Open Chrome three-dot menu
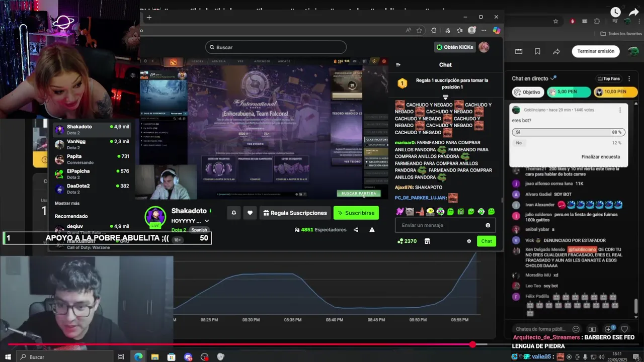This screenshot has width=644, height=362. tap(639, 21)
